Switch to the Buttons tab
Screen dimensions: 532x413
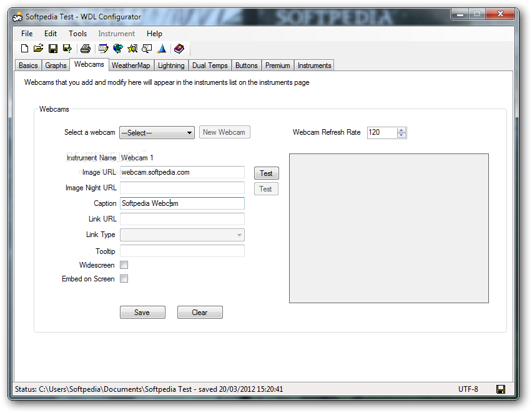[x=246, y=66]
